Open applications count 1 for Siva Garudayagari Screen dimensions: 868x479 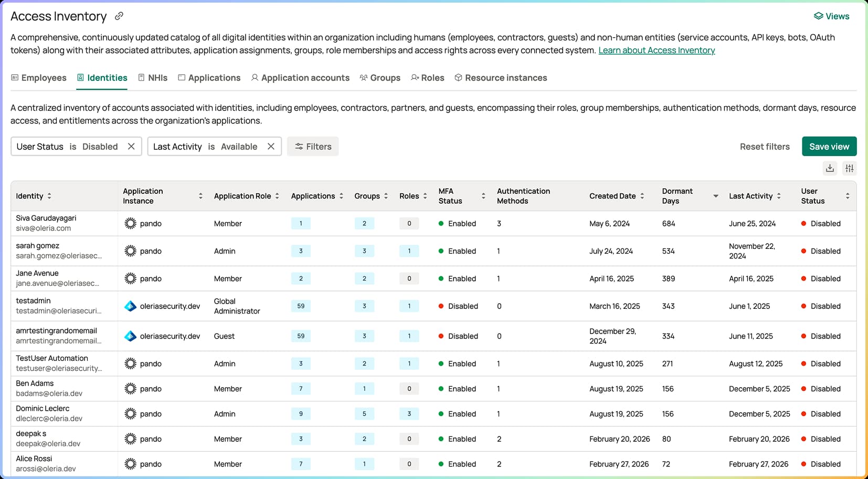[x=301, y=224]
